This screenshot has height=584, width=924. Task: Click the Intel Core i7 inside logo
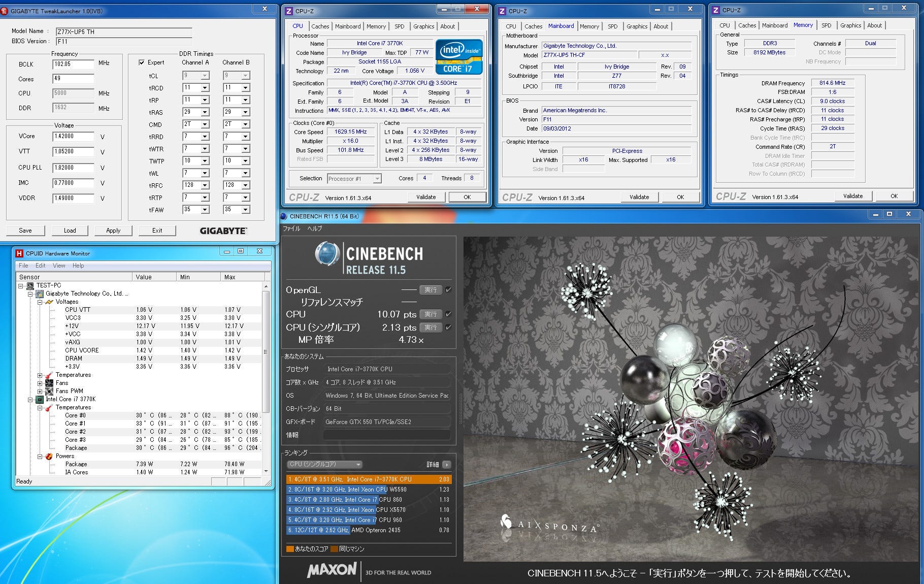pyautogui.click(x=459, y=57)
